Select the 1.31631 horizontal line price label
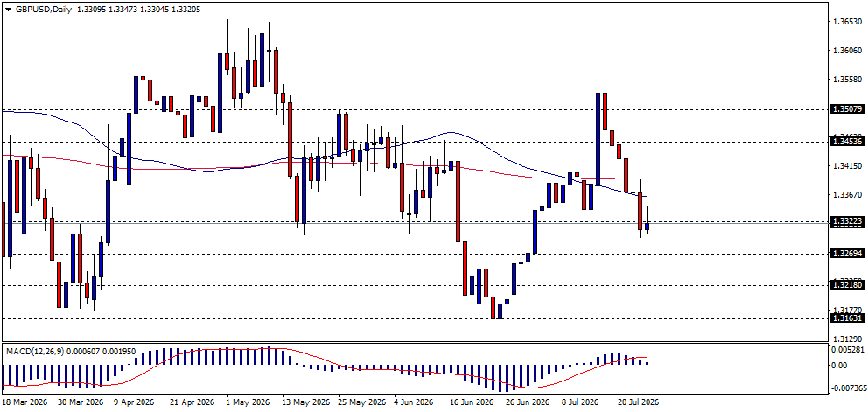Viewport: 868px width, 412px height. pyautogui.click(x=848, y=318)
